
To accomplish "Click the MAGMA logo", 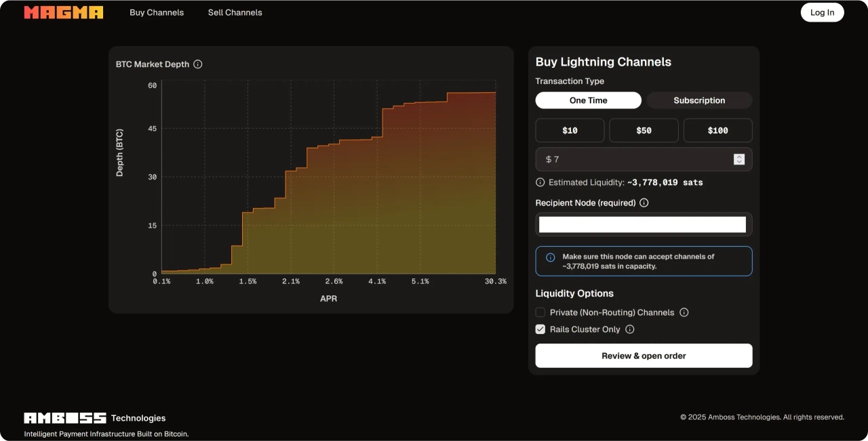I will coord(64,12).
